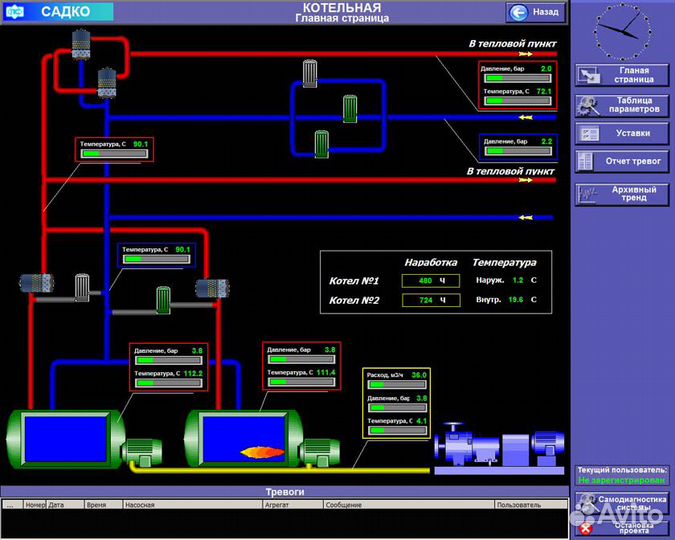The height and width of the screenshot is (540, 675).
Task: Click the Остановка проекта stop button
Action: [x=622, y=527]
